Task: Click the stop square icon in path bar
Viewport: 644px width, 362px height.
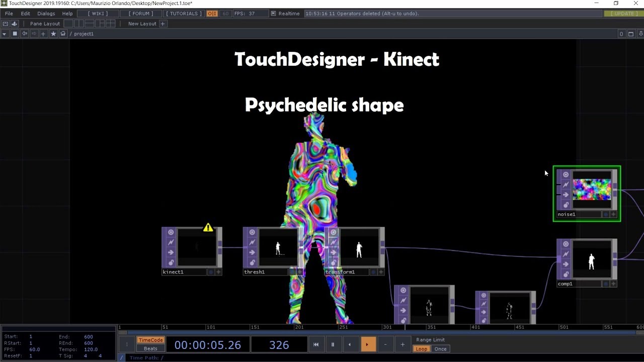Action: pyautogui.click(x=15, y=34)
